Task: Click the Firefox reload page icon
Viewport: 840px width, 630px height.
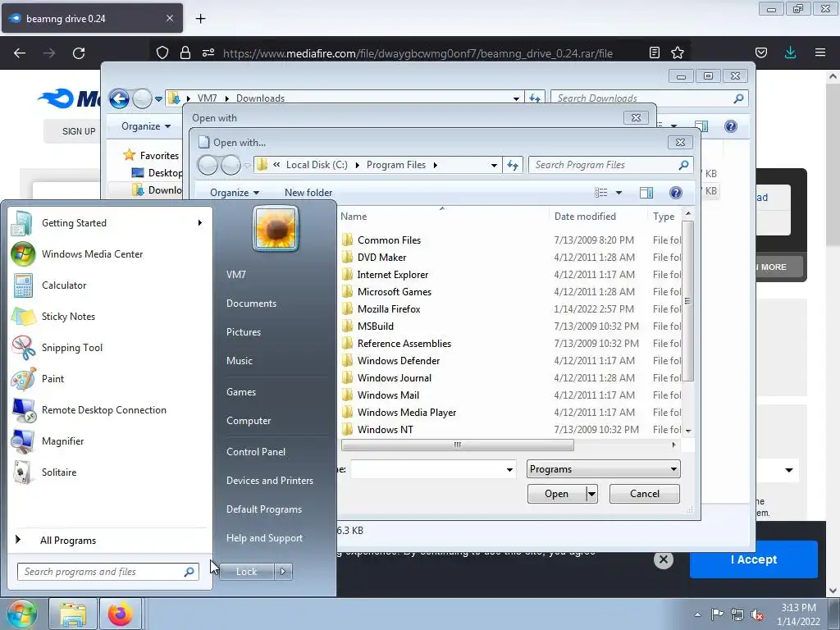Action: pyautogui.click(x=79, y=53)
